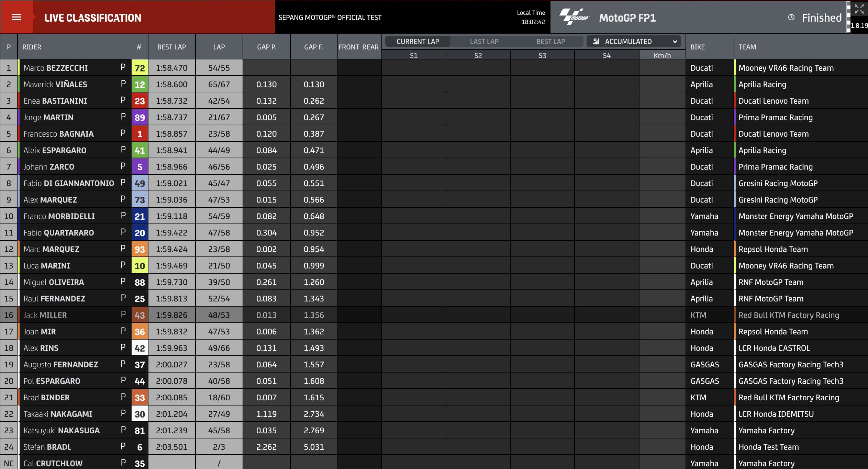Screen dimensions: 868x469
Task: Open the ACCUMULATED dropdown
Action: [x=634, y=42]
